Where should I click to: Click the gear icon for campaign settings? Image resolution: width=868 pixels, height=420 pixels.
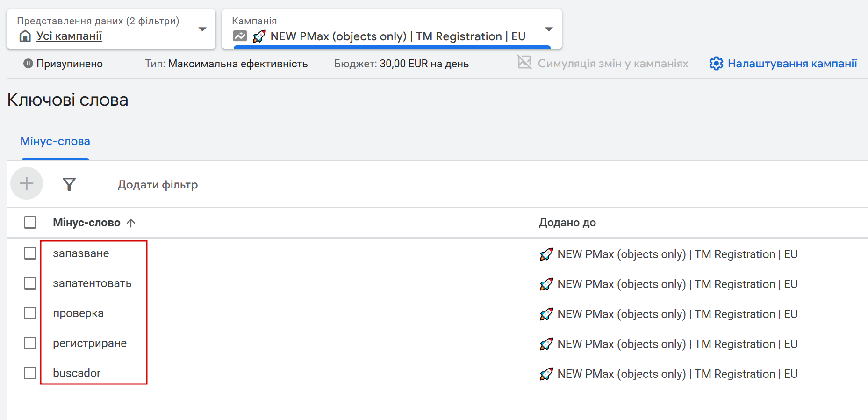pos(716,64)
